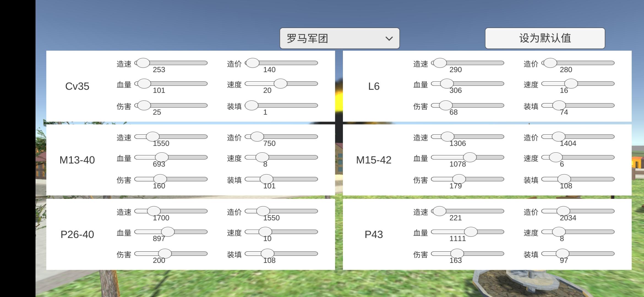Click the L6 血量 slider handle
This screenshot has width=644, height=297.
pyautogui.click(x=447, y=84)
